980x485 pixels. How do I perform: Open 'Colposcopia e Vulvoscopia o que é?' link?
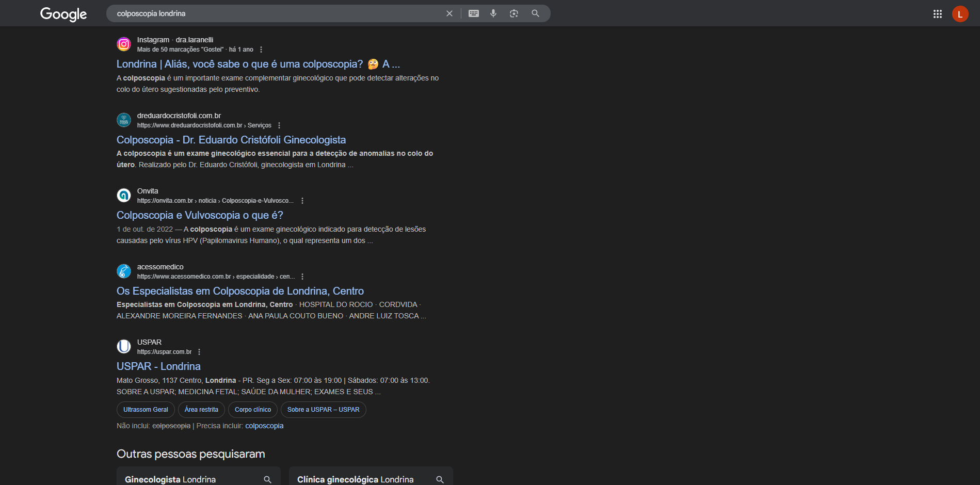[200, 215]
